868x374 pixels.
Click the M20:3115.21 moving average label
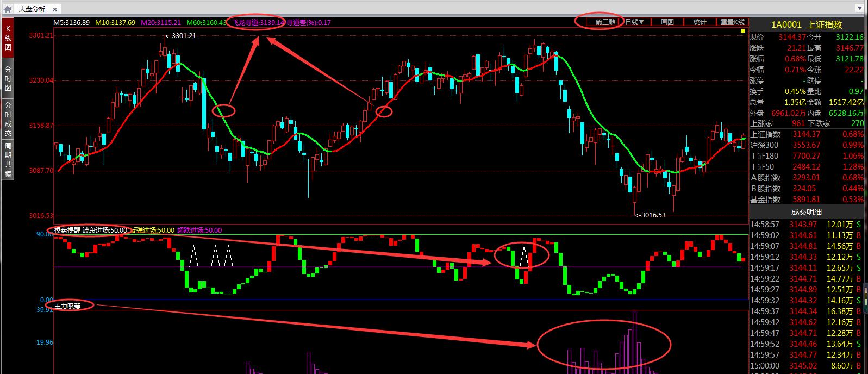[x=161, y=22]
